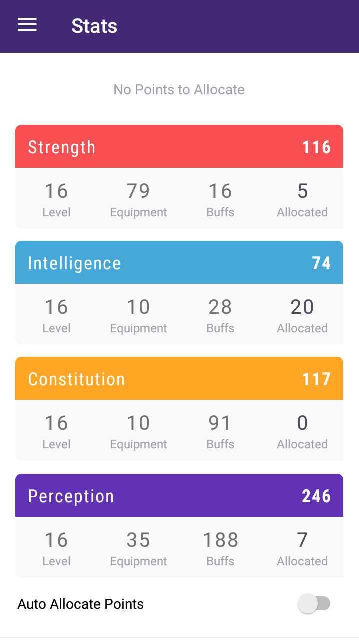Select the Constitution stat header
The image size is (359, 644).
coord(179,379)
